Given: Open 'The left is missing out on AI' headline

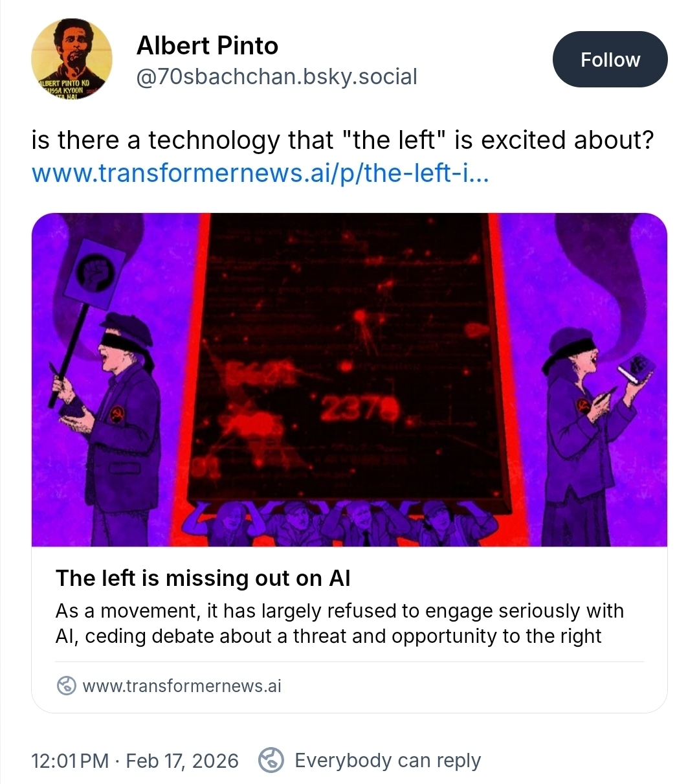Looking at the screenshot, I should [203, 578].
